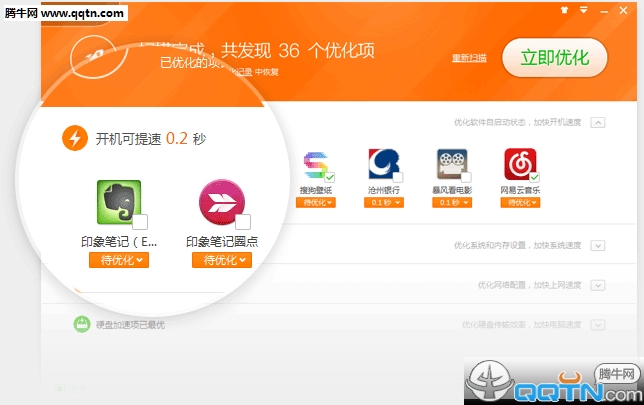Click the 沧州银行 label
Screen dimensions: 644x405
(x=384, y=190)
